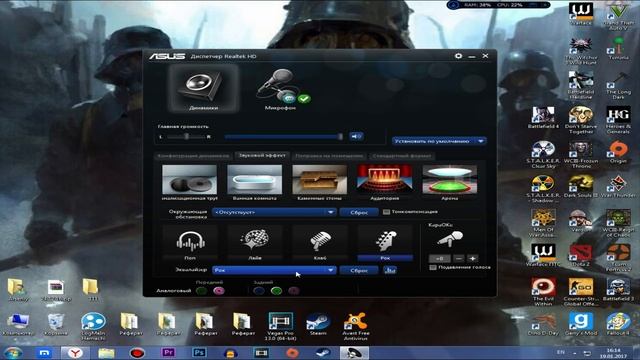Click the КараОКе microphone icon

tap(450, 238)
